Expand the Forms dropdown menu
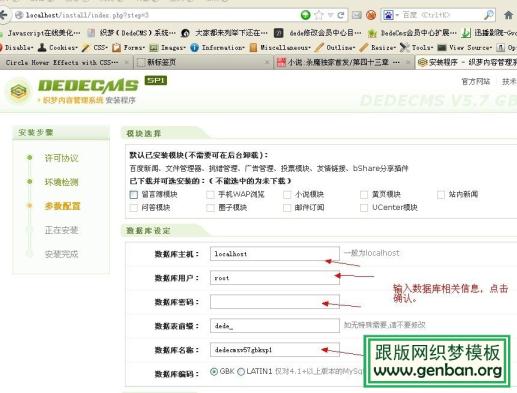517x393 pixels. [129, 48]
